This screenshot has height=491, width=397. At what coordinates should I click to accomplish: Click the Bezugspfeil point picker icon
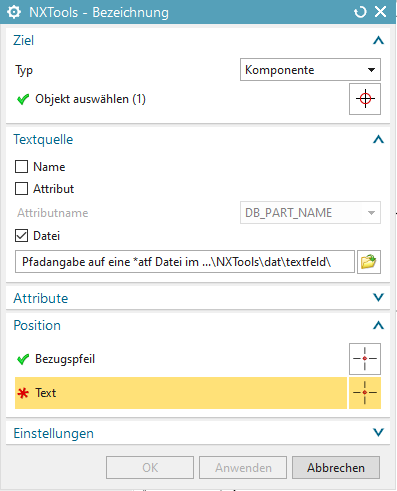365,359
